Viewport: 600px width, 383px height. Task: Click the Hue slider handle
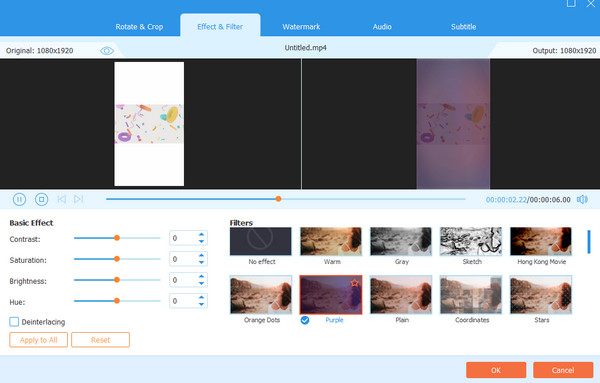[x=117, y=301]
